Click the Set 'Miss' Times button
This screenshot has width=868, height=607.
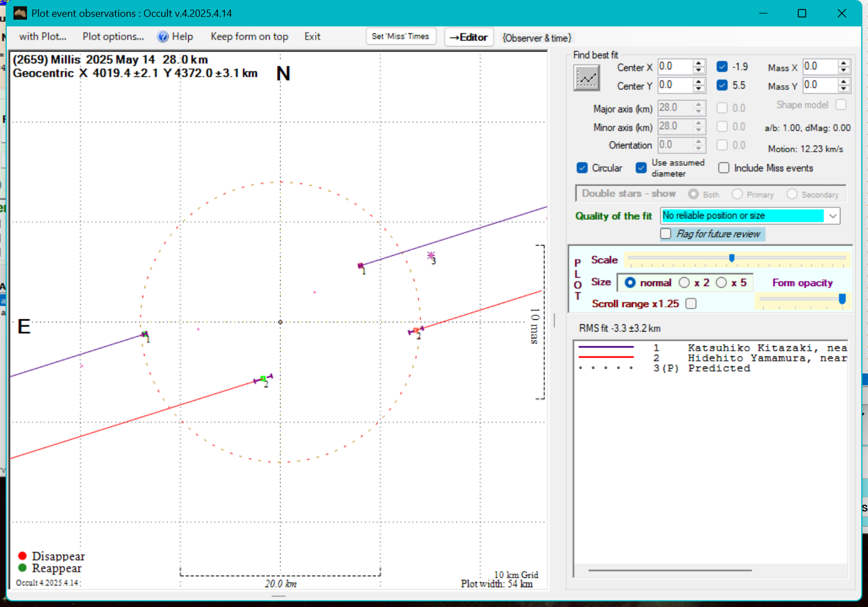tap(400, 37)
